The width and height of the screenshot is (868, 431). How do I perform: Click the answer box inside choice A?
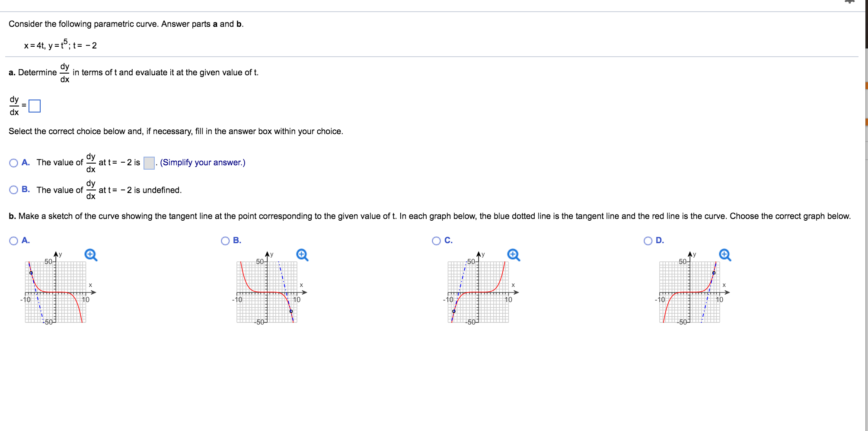[x=149, y=163]
